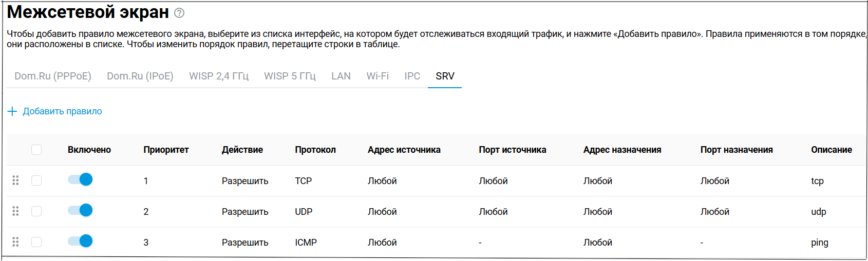Check the checkbox for priority 2 rule
This screenshot has height=261, width=868.
(x=36, y=211)
